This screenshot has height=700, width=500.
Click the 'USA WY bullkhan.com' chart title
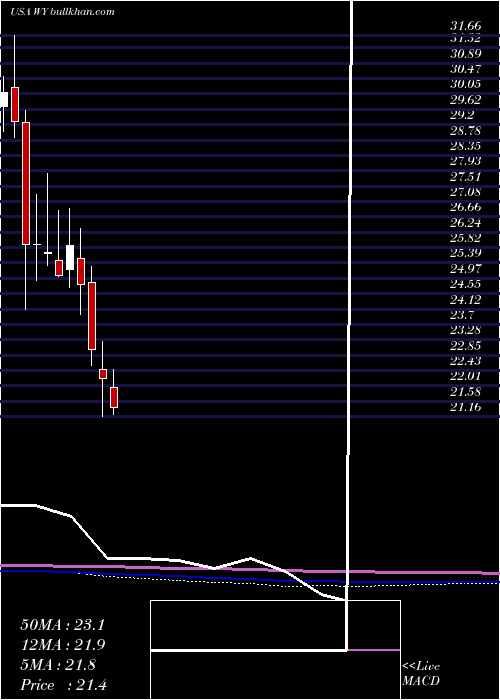(62, 12)
